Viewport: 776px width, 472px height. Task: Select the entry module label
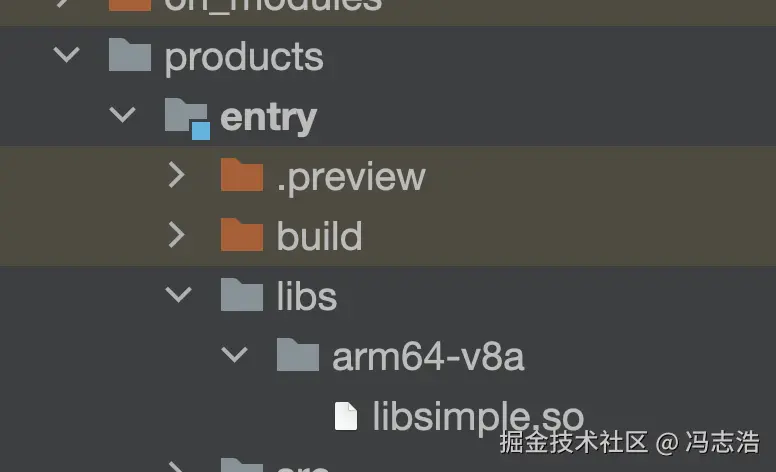pyautogui.click(x=268, y=119)
